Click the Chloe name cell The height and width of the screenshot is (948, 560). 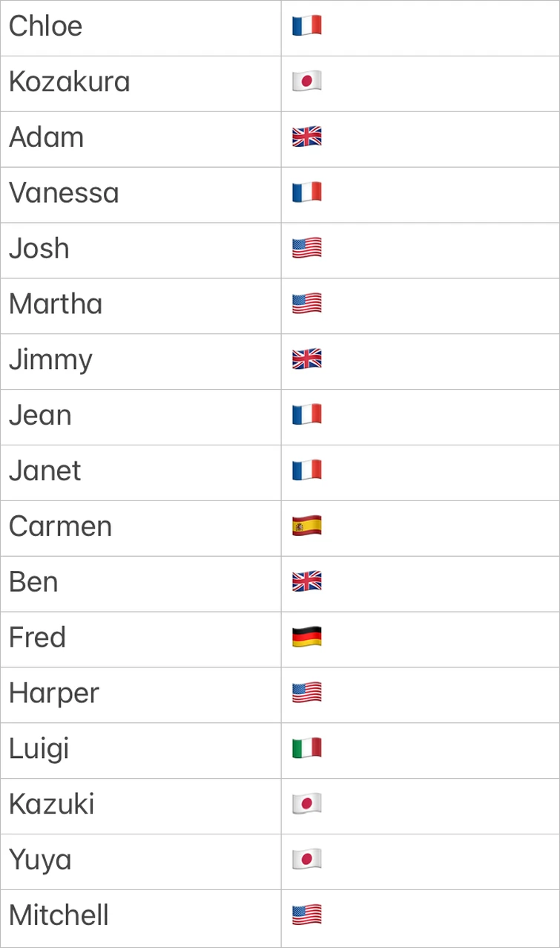click(x=45, y=27)
